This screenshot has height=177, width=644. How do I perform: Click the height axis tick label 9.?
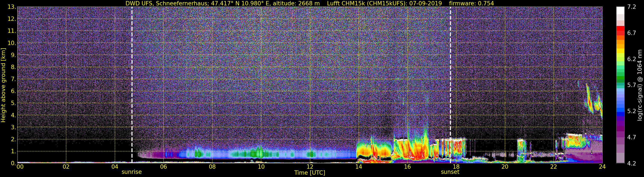click(13, 55)
